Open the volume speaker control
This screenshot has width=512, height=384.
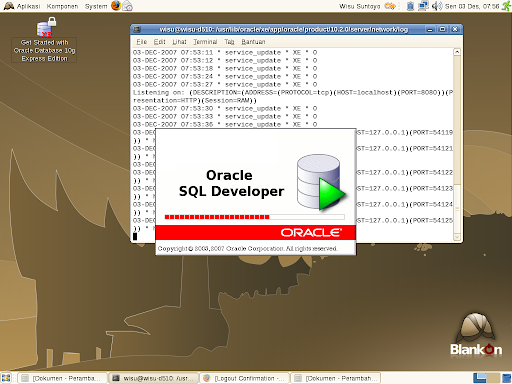pos(437,6)
